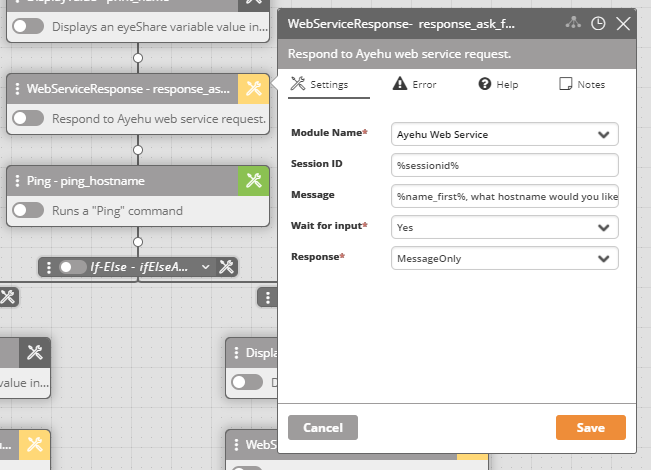Viewport: 651px width, 470px height.
Task: Click the connector circle below the Ping node
Action: coord(138,242)
